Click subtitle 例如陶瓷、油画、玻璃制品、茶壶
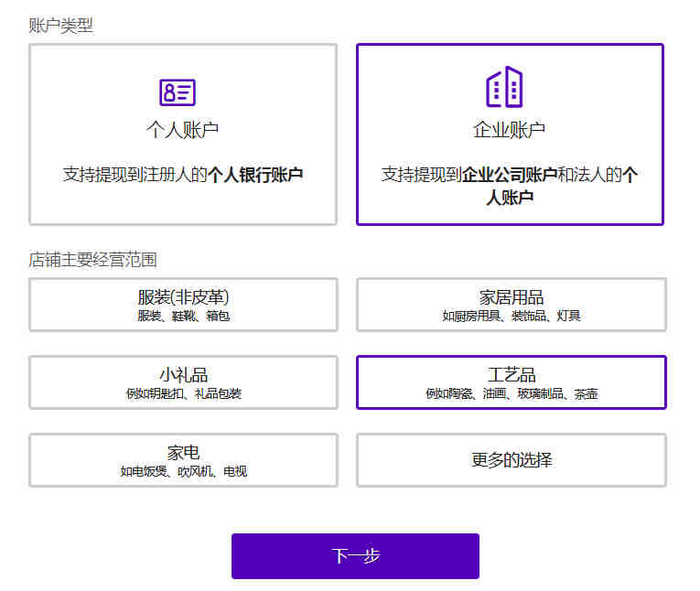This screenshot has height=591, width=700. [512, 393]
